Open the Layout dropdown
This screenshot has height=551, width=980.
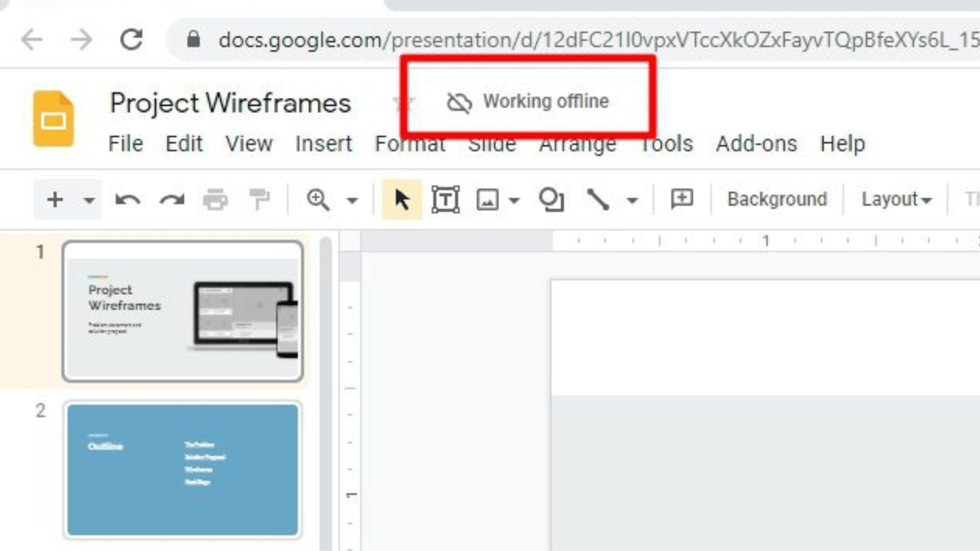(x=896, y=199)
